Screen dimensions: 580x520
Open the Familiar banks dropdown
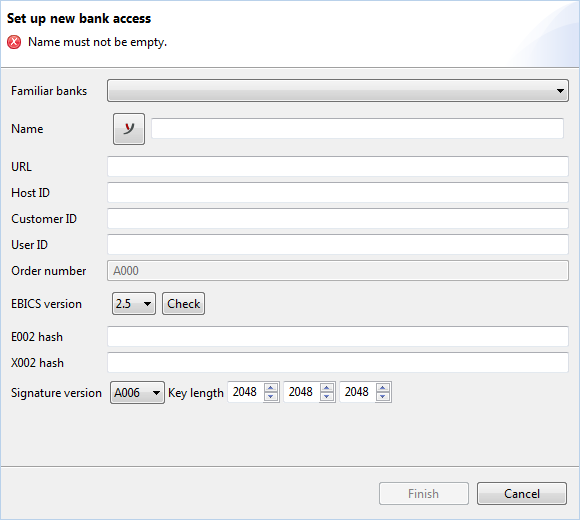pos(338,90)
